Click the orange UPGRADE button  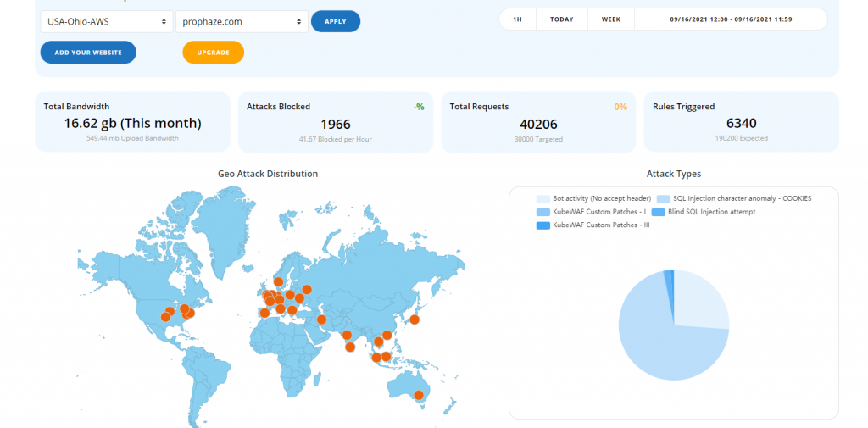[213, 53]
